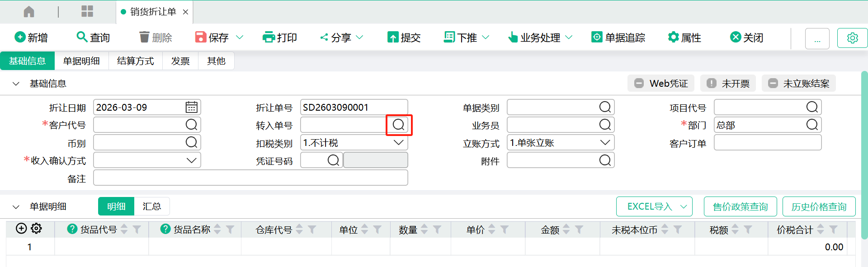This screenshot has width=868, height=267.
Task: Open lookup for 客户代号 field
Action: pyautogui.click(x=191, y=125)
